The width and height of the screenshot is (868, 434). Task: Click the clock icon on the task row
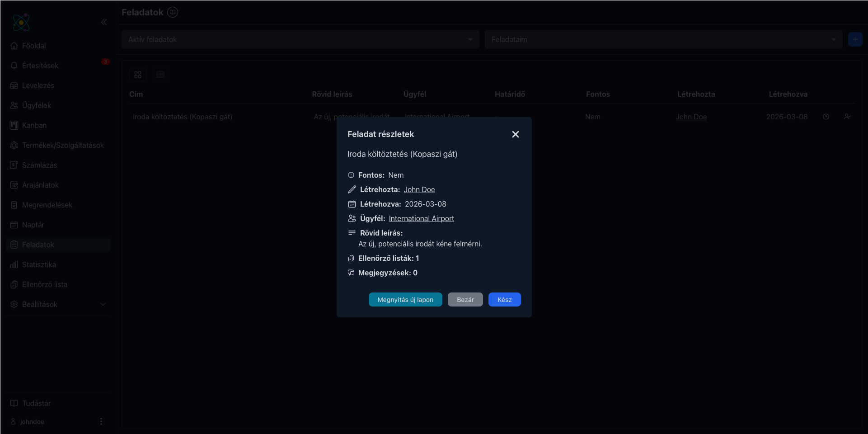(826, 117)
